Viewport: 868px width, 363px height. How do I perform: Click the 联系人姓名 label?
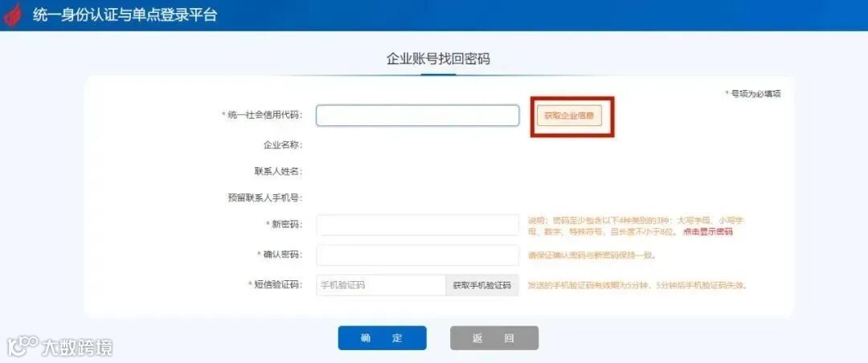tap(278, 172)
